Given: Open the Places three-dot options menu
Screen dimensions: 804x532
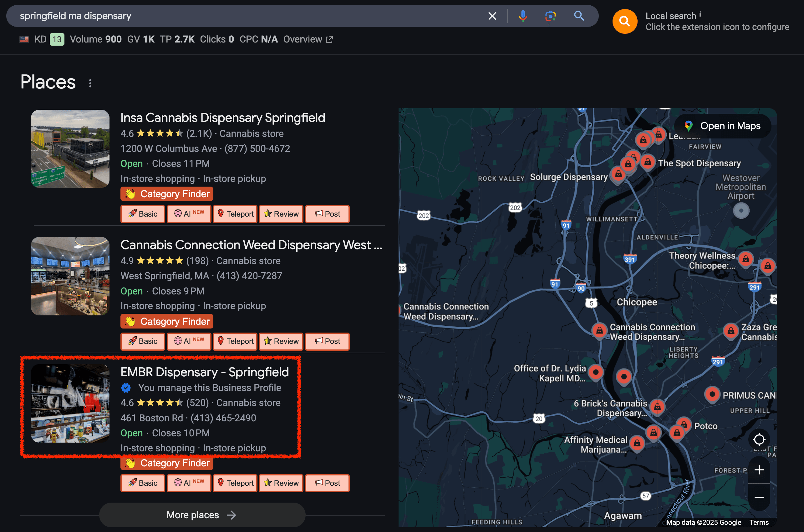Looking at the screenshot, I should 90,83.
